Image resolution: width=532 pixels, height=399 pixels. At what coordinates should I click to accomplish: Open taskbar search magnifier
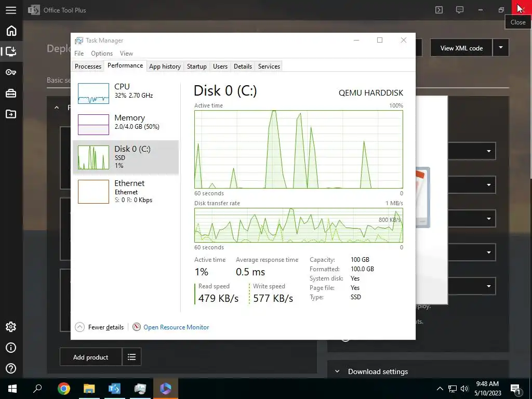37,389
